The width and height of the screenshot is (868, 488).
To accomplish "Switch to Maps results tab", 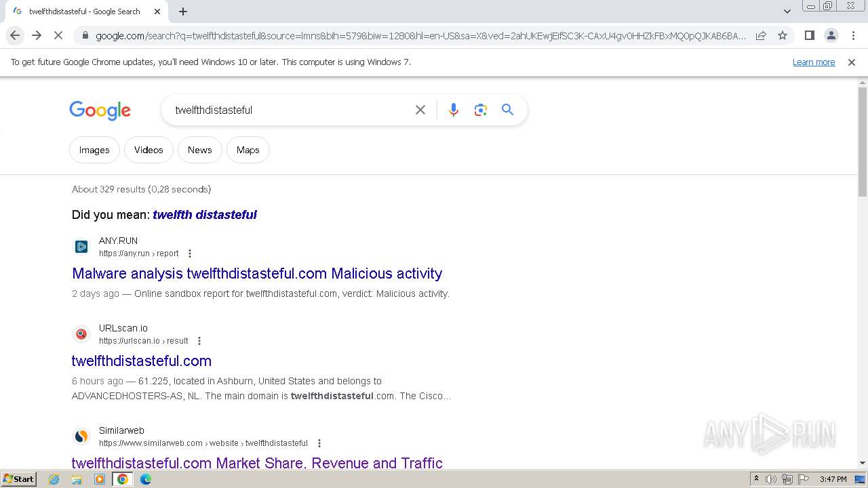I will (248, 150).
